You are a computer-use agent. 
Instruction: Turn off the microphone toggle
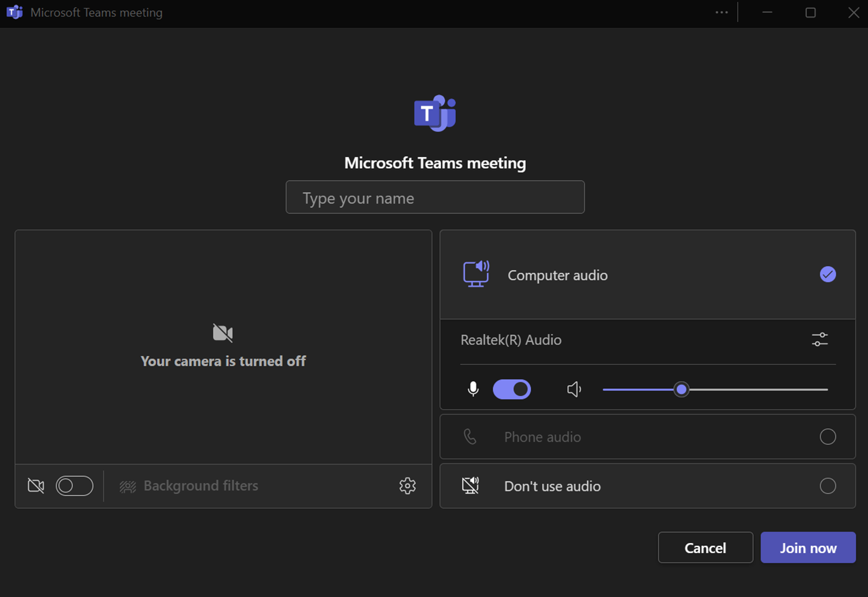coord(512,389)
